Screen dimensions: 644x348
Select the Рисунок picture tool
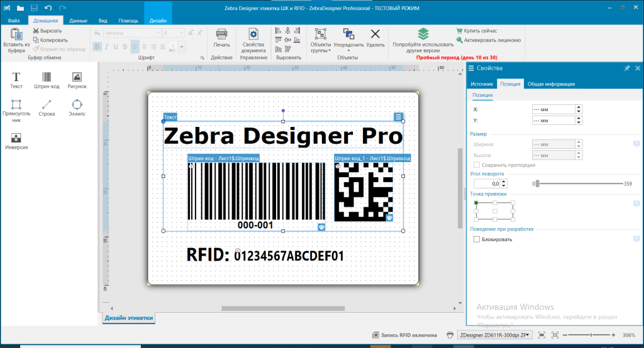click(77, 80)
